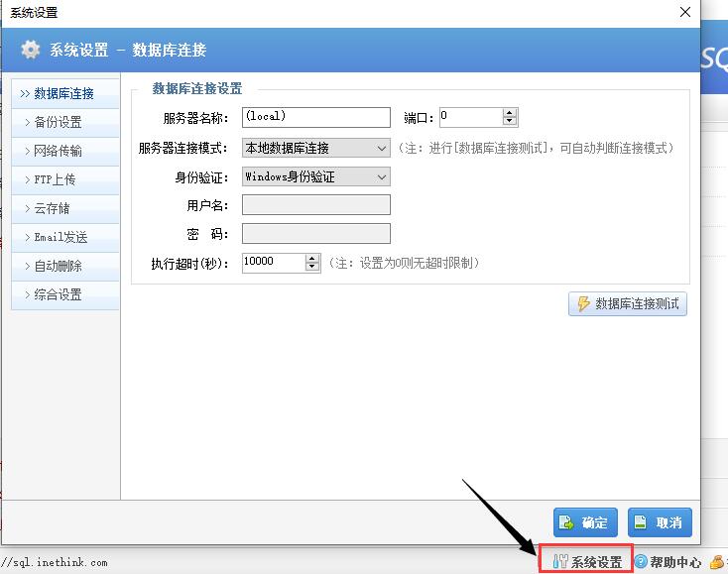Image resolution: width=728 pixels, height=574 pixels.
Task: Click the 服务器名称 label
Action: [x=195, y=118]
